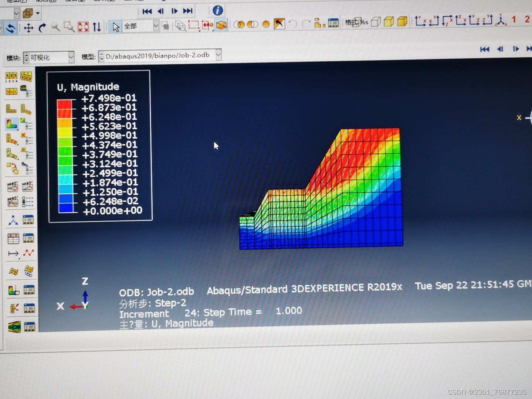Click the blue swatch at legend bottom
The width and height of the screenshot is (532, 399).
click(66, 208)
